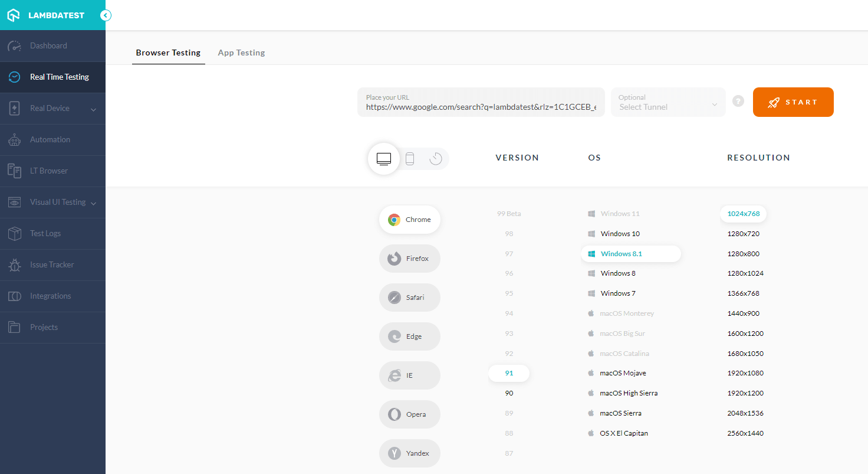
Task: Switch to the App Testing tab
Action: tap(241, 52)
